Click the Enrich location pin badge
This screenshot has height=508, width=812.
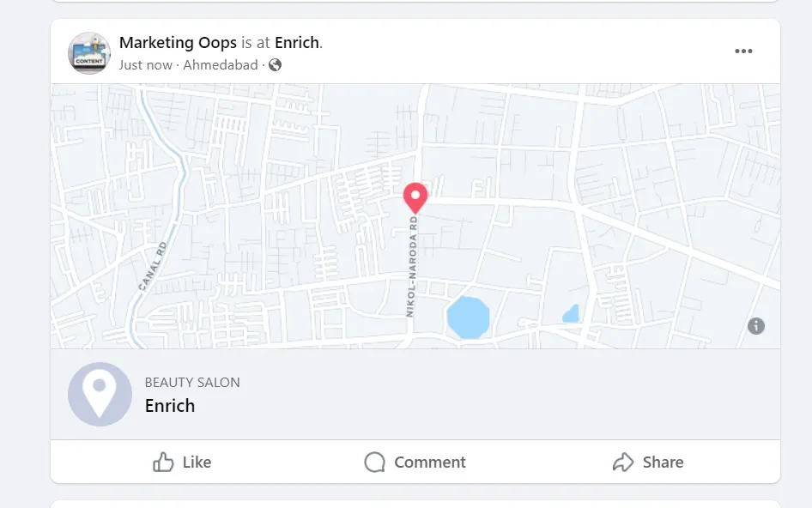tap(100, 394)
